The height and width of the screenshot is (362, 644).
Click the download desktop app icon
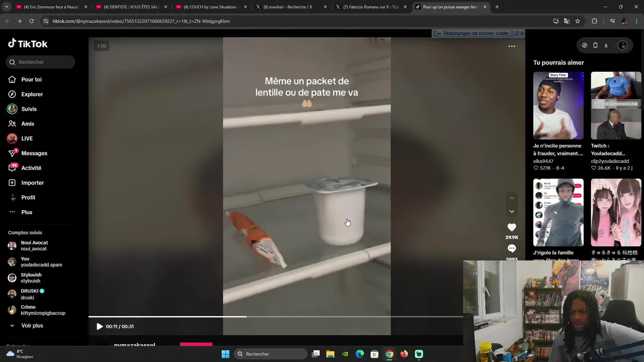(606, 45)
